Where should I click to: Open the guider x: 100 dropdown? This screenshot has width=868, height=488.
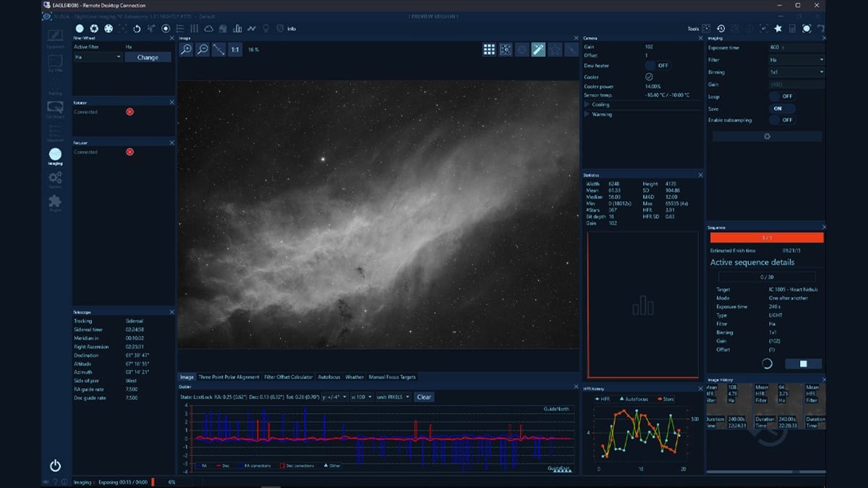pyautogui.click(x=360, y=397)
